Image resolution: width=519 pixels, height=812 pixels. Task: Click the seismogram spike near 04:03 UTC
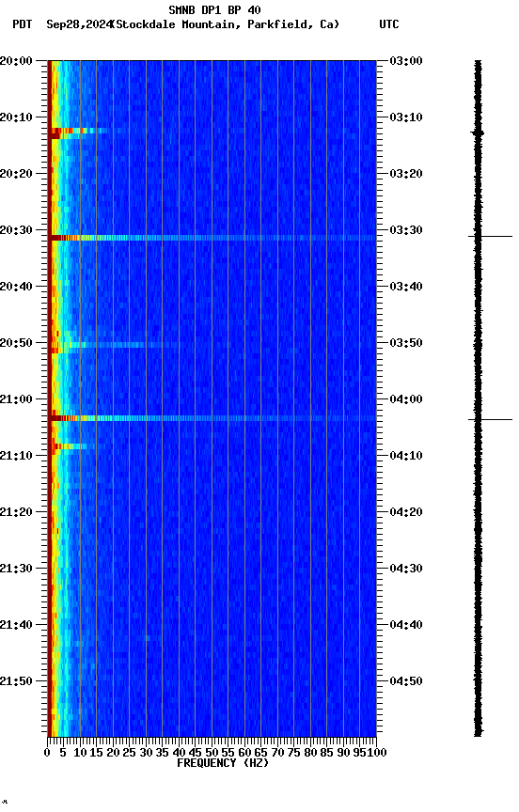[490, 419]
